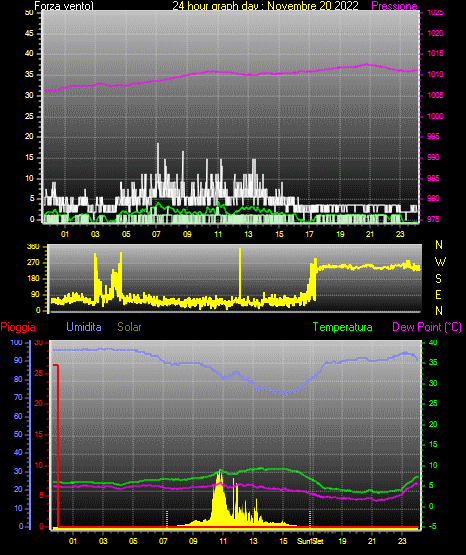Screen dimensions: 466x555
Task: Select the 24 hour graph day title
Action: (x=265, y=6)
